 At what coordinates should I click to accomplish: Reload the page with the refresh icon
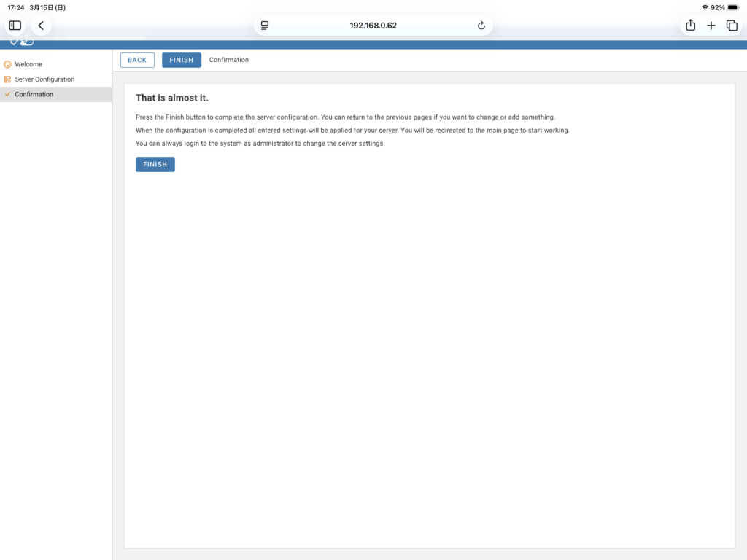[x=481, y=26]
